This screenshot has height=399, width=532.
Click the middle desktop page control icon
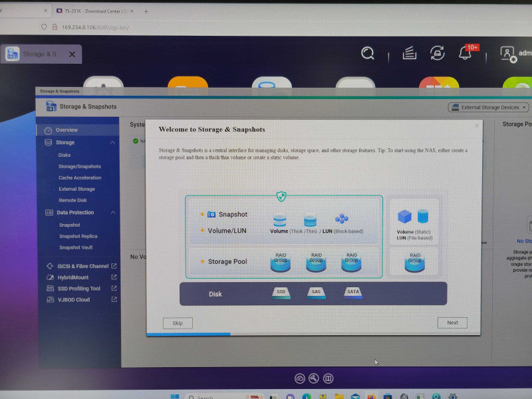click(314, 378)
